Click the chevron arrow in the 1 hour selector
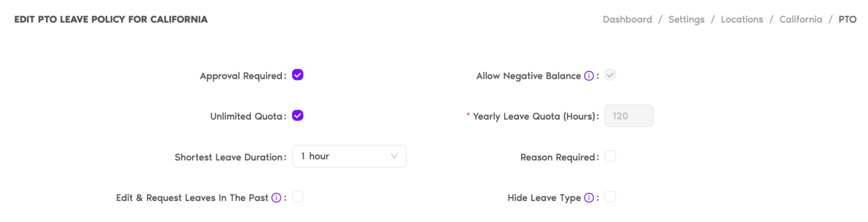Image resolution: width=868 pixels, height=222 pixels. point(394,156)
